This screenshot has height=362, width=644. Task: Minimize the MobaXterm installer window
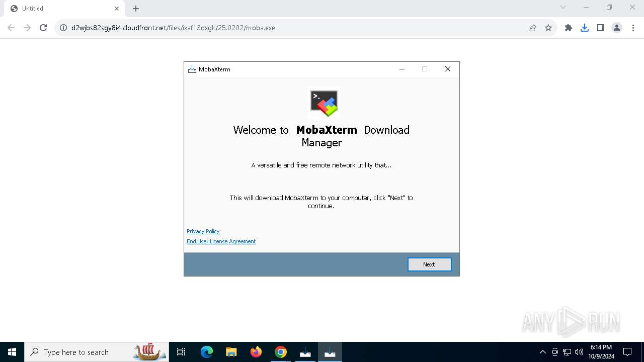point(402,69)
